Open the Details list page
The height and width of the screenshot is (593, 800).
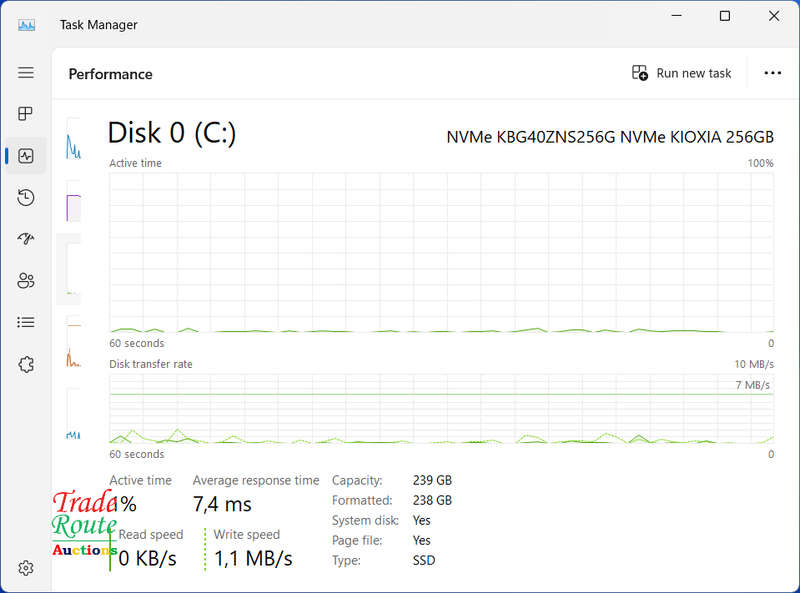26,322
